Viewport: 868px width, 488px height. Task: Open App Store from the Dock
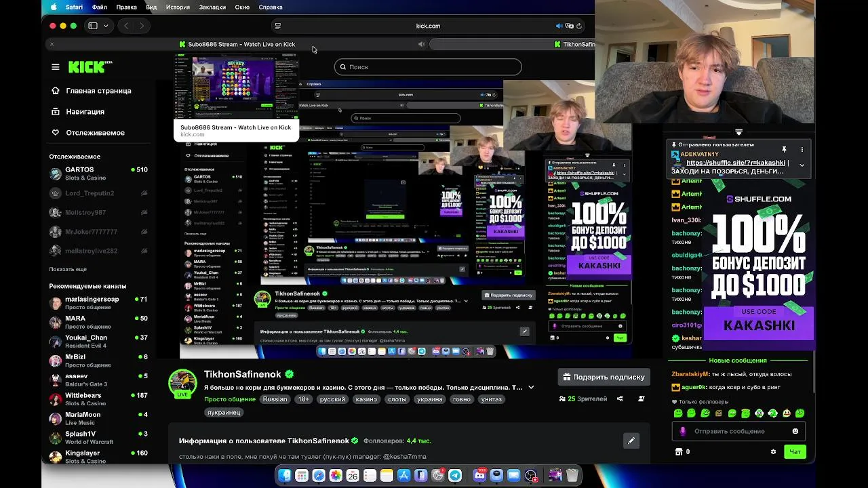coord(403,476)
